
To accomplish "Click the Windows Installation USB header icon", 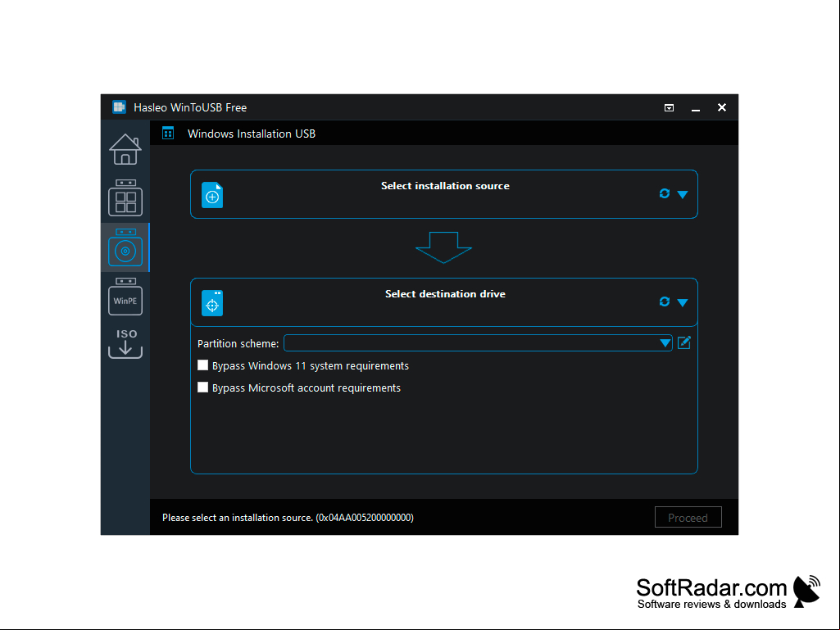I will coord(168,134).
